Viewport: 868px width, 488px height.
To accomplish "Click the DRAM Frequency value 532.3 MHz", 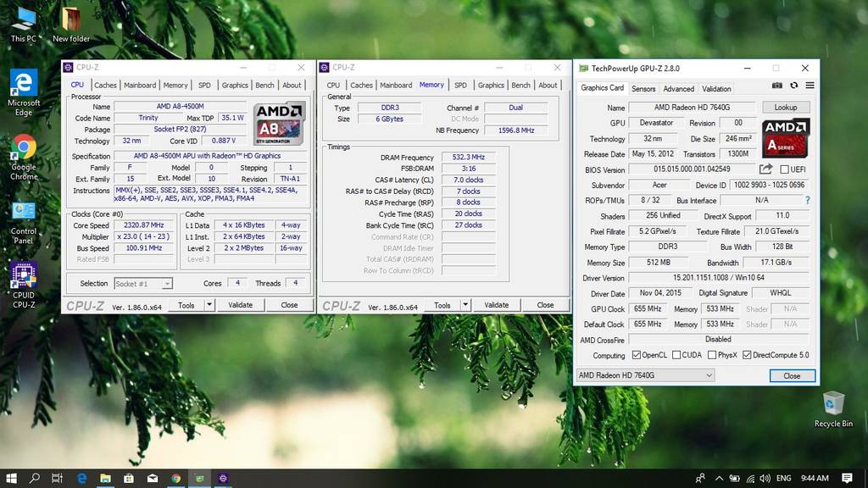I will click(x=468, y=157).
